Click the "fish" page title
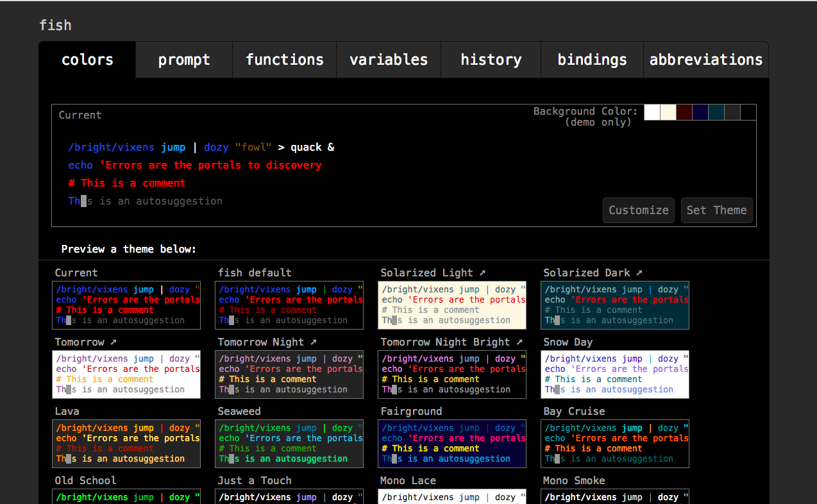 [x=55, y=25]
